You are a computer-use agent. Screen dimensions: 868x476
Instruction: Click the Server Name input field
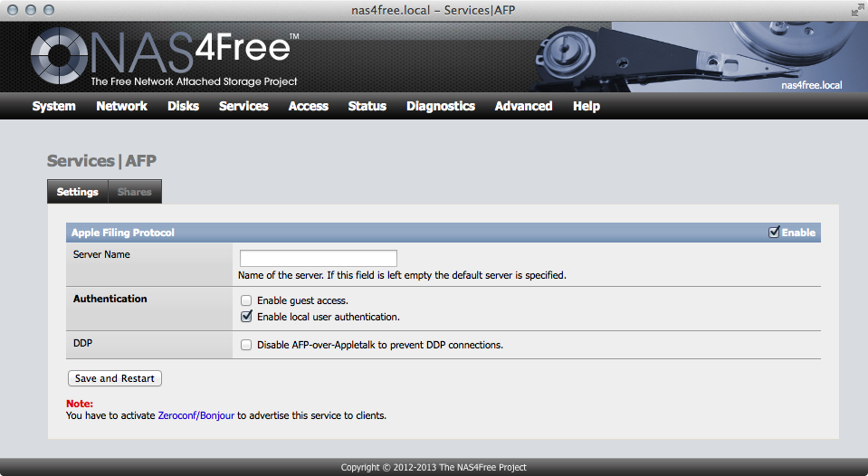click(x=319, y=258)
